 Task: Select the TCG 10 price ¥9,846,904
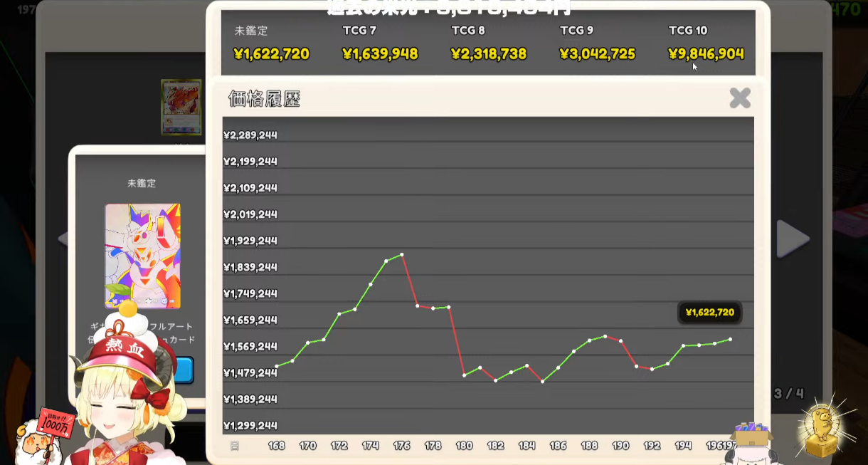[x=706, y=54]
